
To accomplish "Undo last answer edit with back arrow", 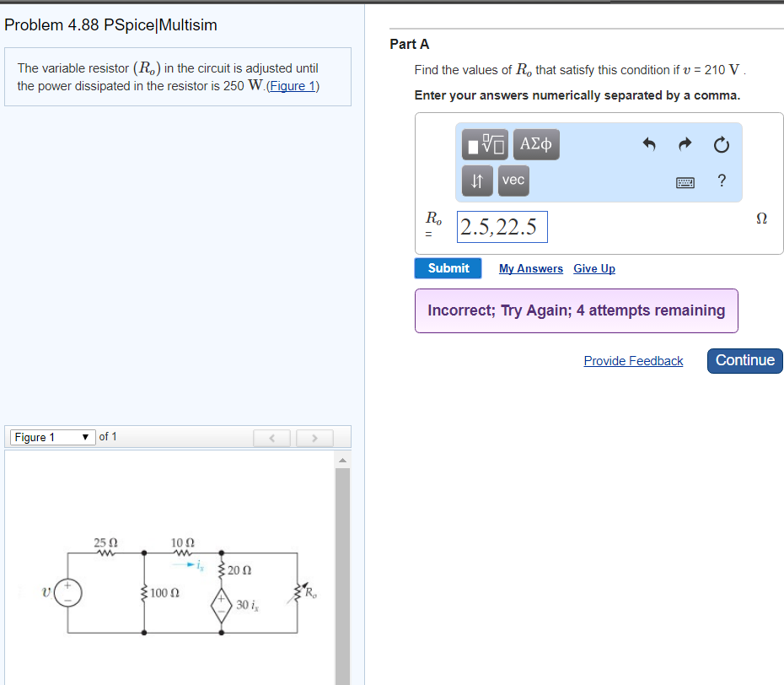I will [649, 144].
